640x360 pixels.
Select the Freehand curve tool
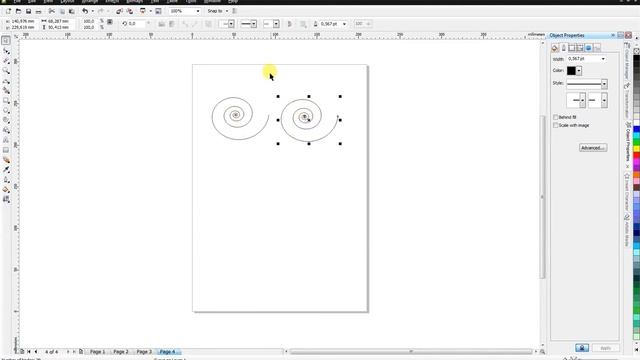[x=6, y=81]
